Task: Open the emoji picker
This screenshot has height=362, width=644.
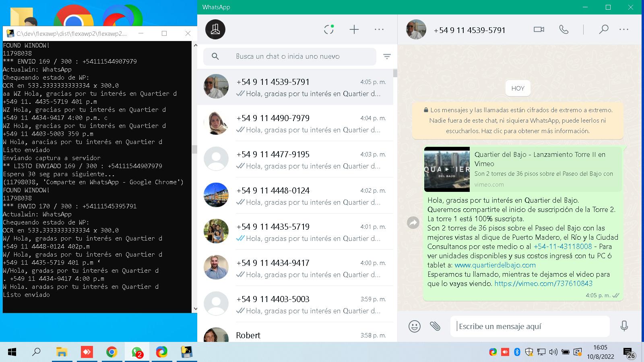Action: point(414,326)
